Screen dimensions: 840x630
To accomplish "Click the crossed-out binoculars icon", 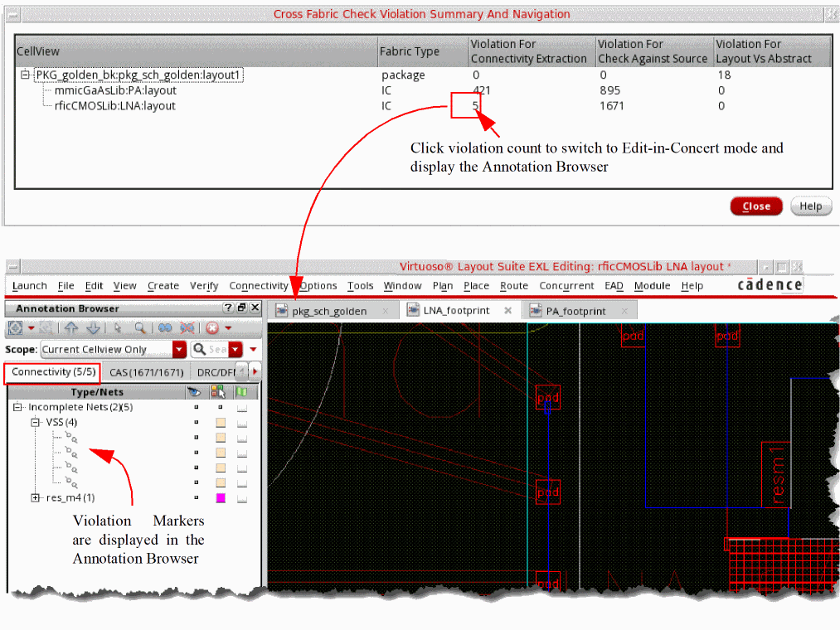I will (x=188, y=327).
